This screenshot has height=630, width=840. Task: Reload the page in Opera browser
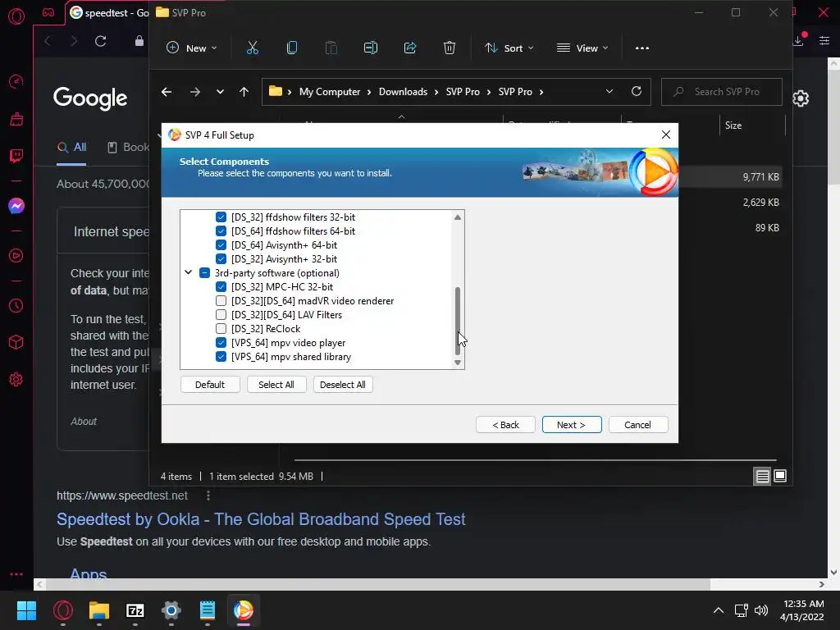pos(101,41)
